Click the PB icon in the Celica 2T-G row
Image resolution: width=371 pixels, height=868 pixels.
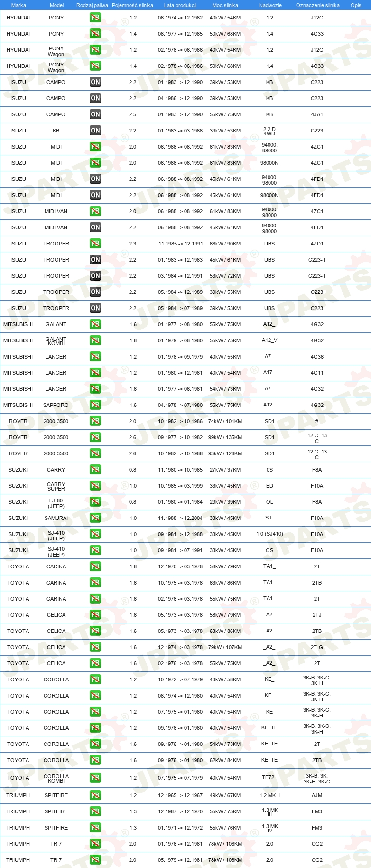click(x=95, y=647)
